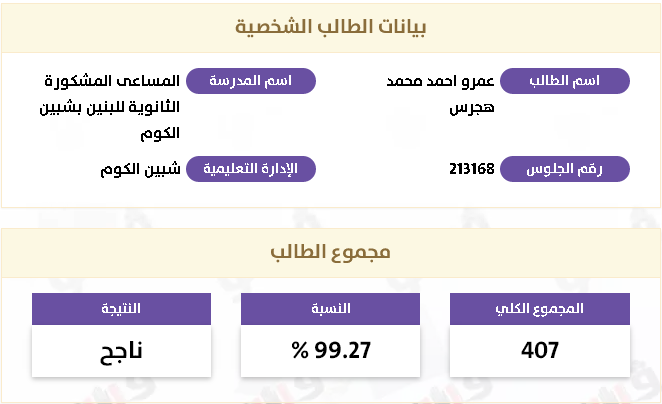Click the 'بيانات الطالب الشخصية' section header

click(x=330, y=27)
